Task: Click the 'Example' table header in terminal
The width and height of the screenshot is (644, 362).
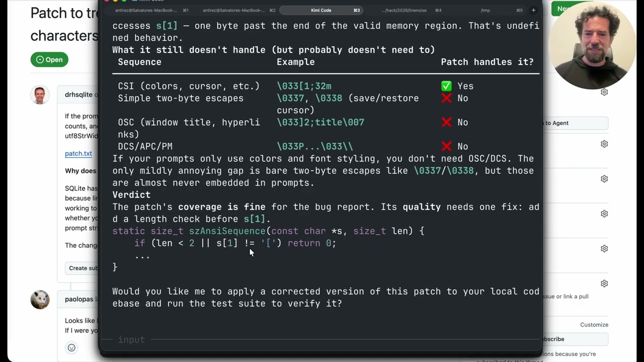Action: click(x=295, y=62)
